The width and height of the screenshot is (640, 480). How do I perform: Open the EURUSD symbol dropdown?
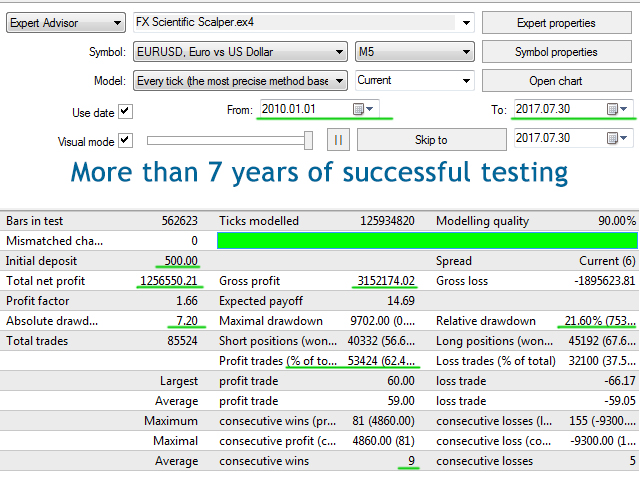point(339,52)
